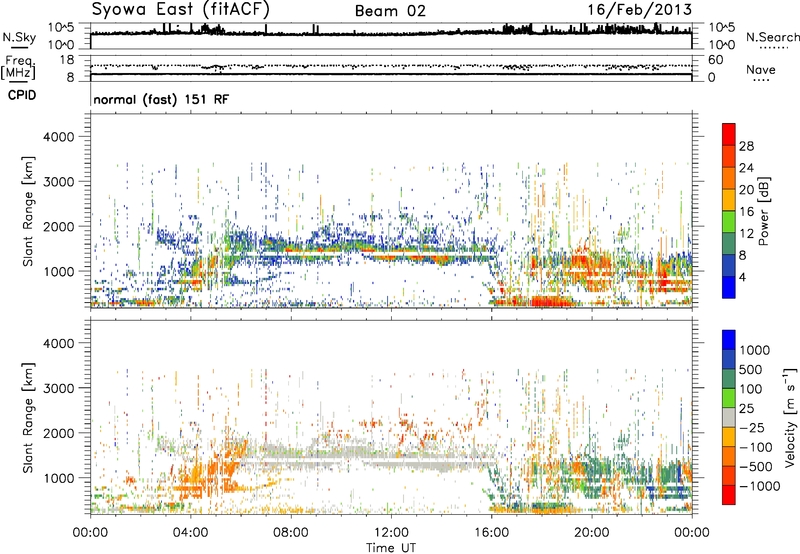
Task: Click the "Nave" legend label
Action: pos(760,70)
